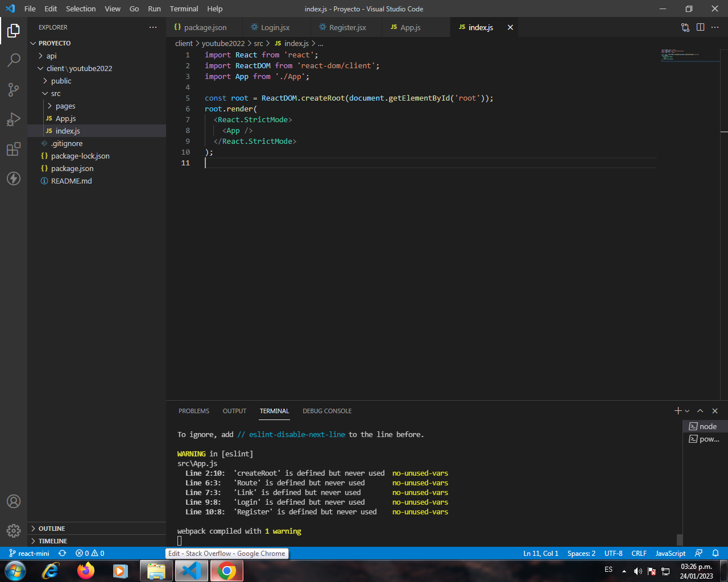Image resolution: width=728 pixels, height=582 pixels.
Task: Open the Extensions view icon
Action: 14,149
